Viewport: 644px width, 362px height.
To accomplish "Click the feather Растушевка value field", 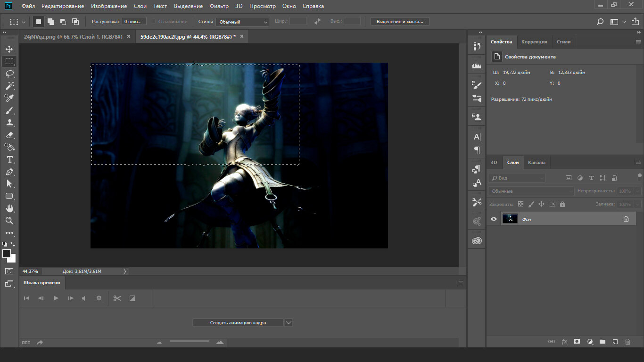I will (134, 22).
